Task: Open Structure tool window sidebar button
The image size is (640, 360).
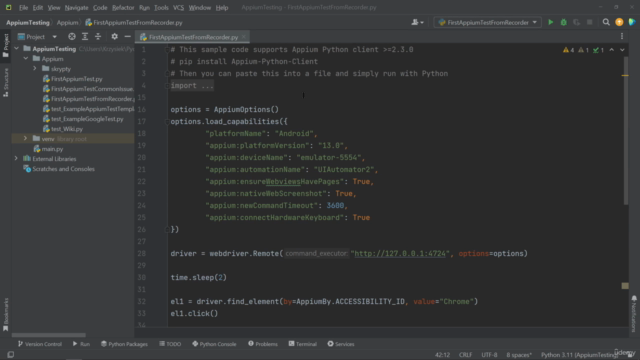Action: pos(6,82)
